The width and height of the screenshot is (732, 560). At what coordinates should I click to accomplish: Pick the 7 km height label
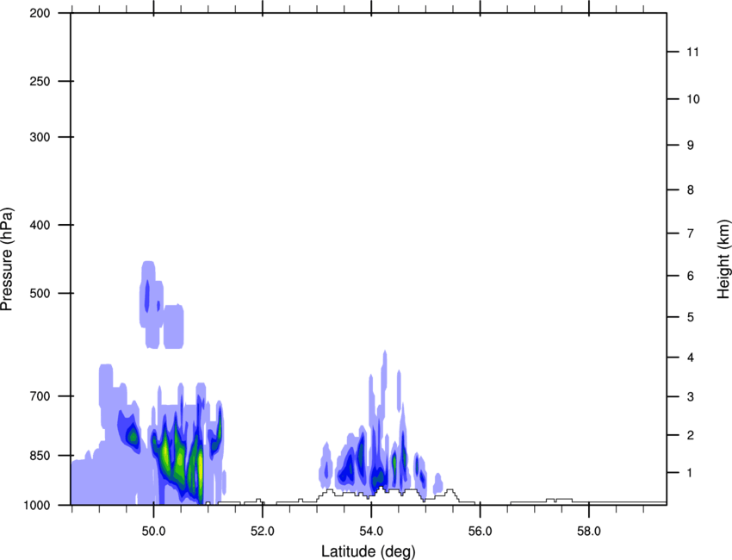[691, 233]
